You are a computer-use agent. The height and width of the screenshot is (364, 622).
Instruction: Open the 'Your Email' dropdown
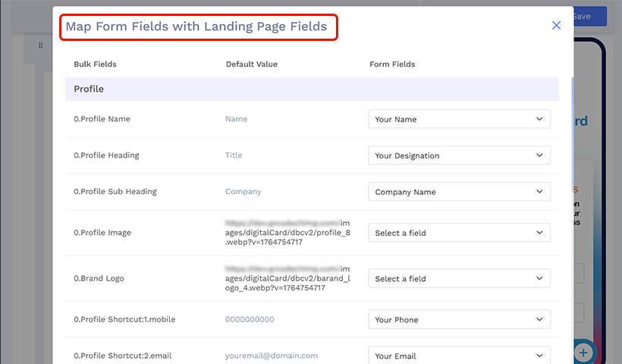[x=459, y=355]
